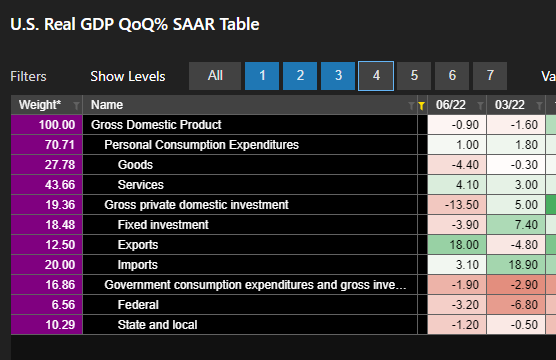The image size is (556, 360).
Task: Show level 6 rows
Action: pos(452,76)
